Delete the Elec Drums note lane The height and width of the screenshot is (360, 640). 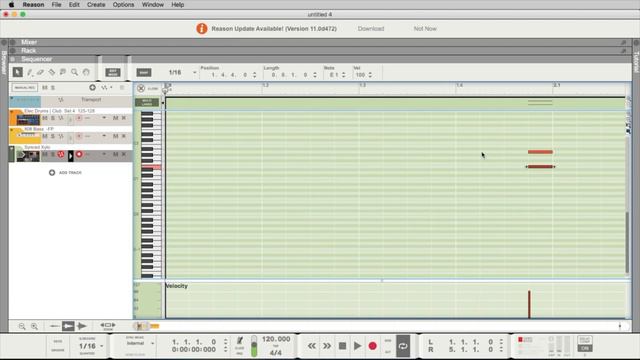[x=124, y=118]
